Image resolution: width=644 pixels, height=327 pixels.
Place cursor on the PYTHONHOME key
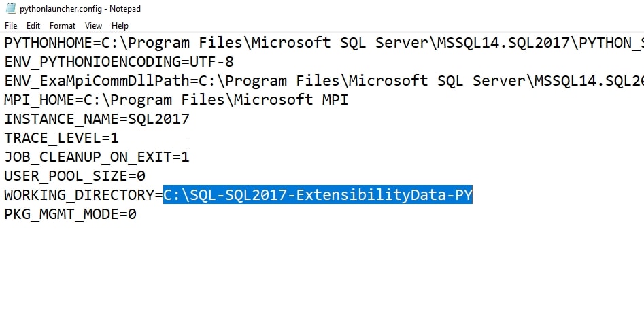click(x=48, y=43)
